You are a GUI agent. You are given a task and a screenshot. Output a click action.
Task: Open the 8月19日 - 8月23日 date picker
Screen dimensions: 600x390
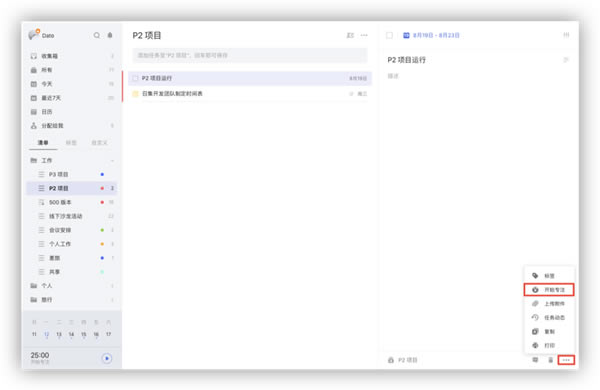[431, 35]
